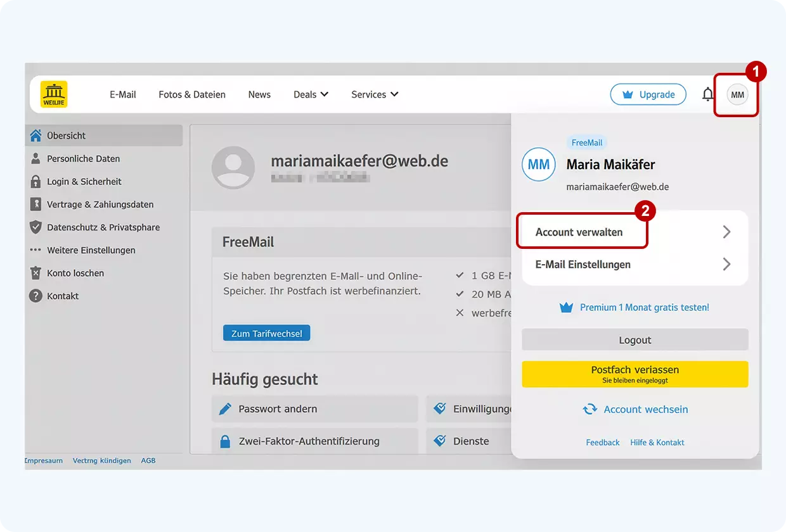The width and height of the screenshot is (786, 532).
Task: Click the crown icon for Premium trial
Action: 566,307
